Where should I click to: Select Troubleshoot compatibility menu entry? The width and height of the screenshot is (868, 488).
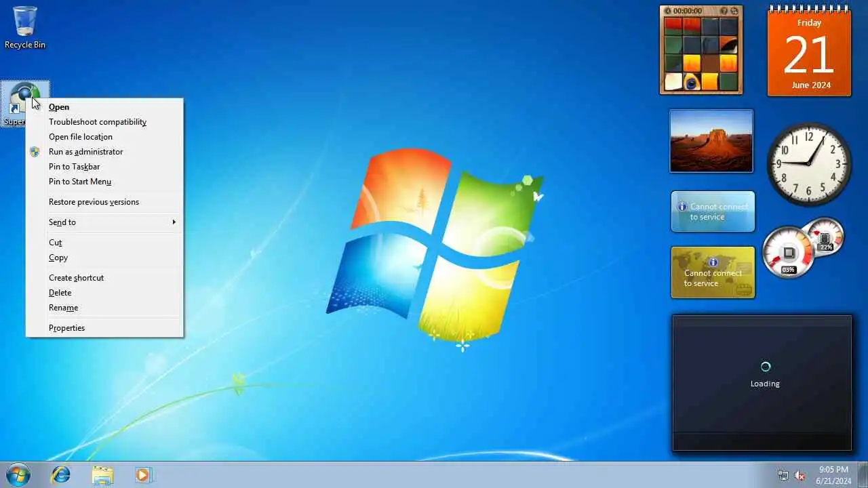105,122
